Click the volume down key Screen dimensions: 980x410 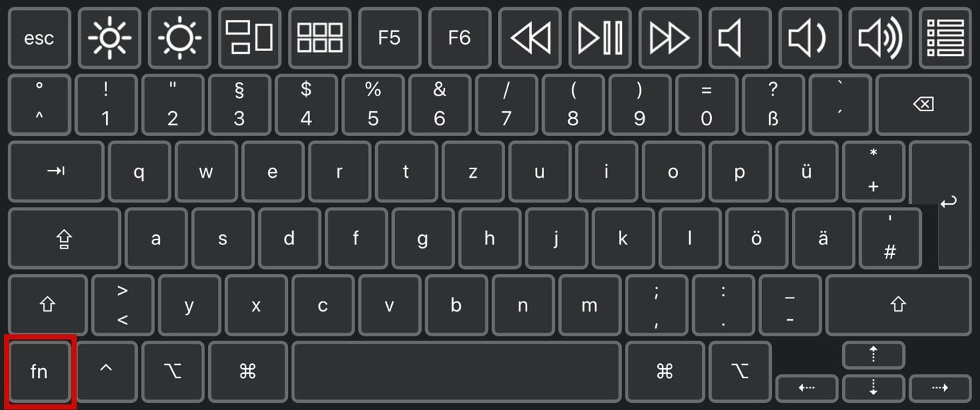pos(810,38)
